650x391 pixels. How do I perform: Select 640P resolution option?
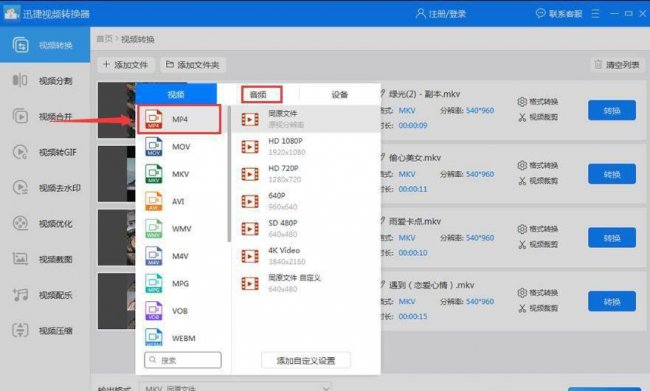click(306, 201)
